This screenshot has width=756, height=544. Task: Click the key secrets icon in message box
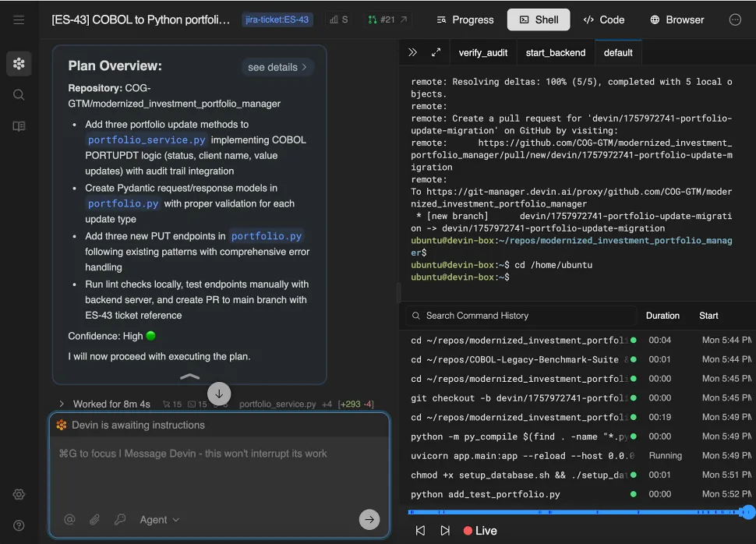pyautogui.click(x=119, y=519)
